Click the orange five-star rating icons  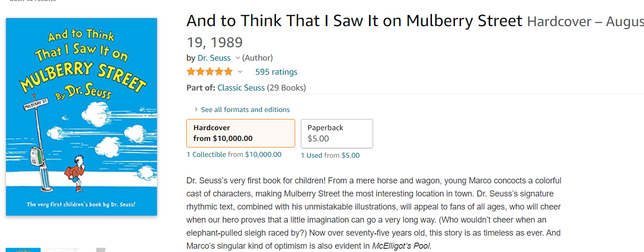pyautogui.click(x=209, y=72)
